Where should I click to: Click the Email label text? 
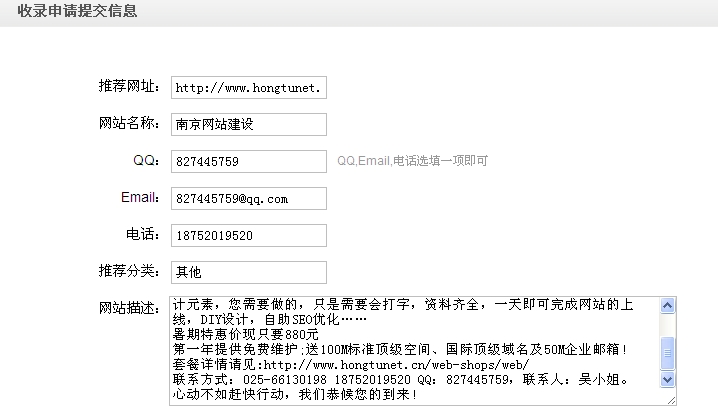coord(140,198)
